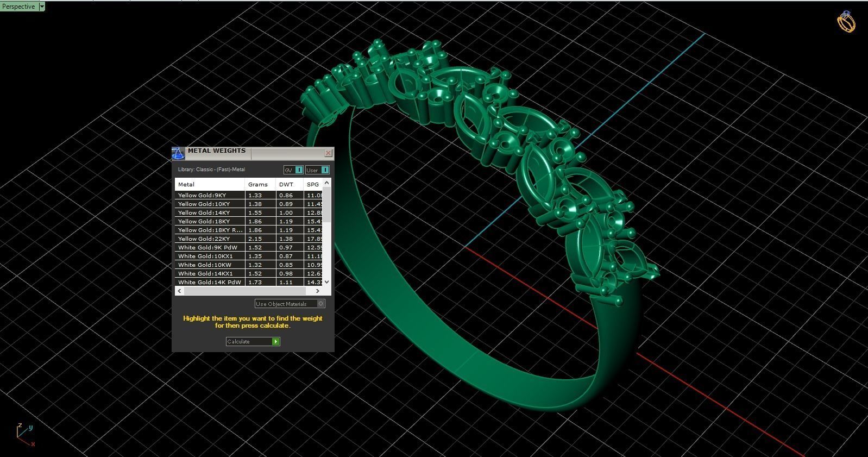868x457 pixels.
Task: Click the horizontal scroll right arrow
Action: coord(318,291)
